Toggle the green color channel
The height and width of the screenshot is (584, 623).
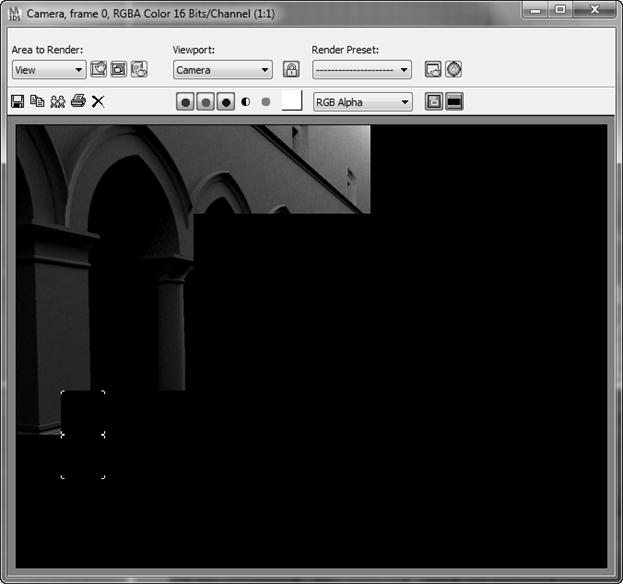tap(205, 102)
